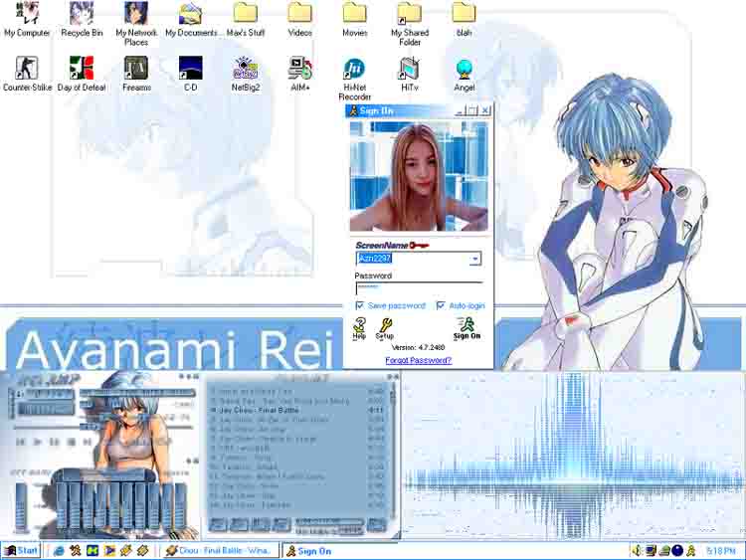Open the Day of Defeat shortcut
746x560 pixels.
pos(82,68)
